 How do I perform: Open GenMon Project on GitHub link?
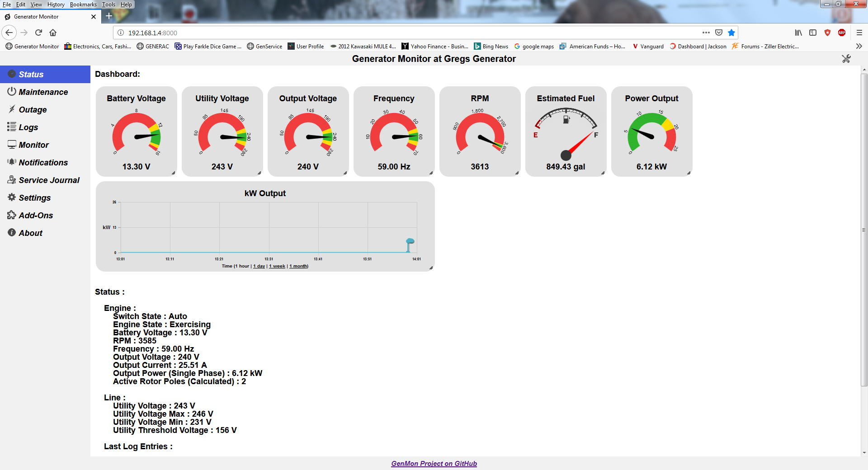click(434, 464)
